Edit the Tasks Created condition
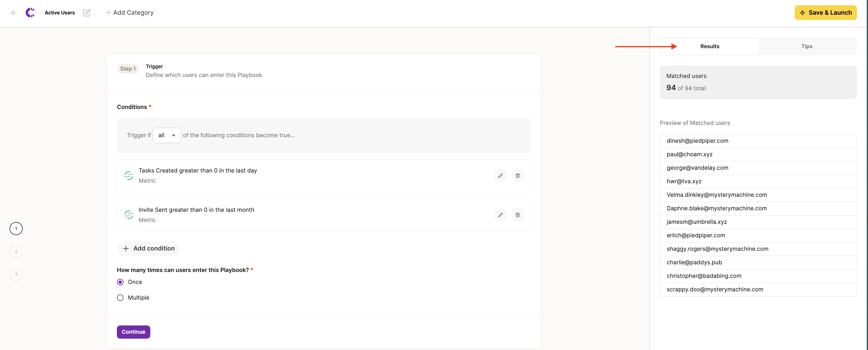Screen dimensions: 868x350 click(x=500, y=176)
